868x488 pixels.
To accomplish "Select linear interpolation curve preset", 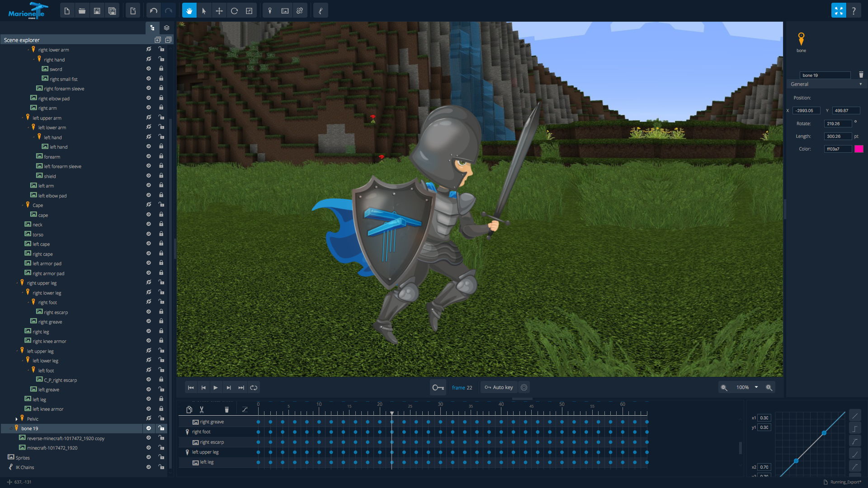I will [855, 415].
